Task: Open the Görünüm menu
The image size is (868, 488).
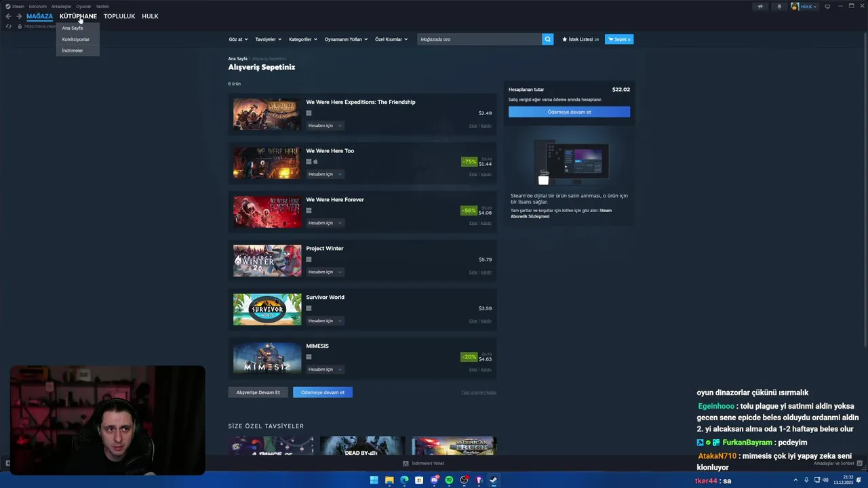Action: click(37, 6)
